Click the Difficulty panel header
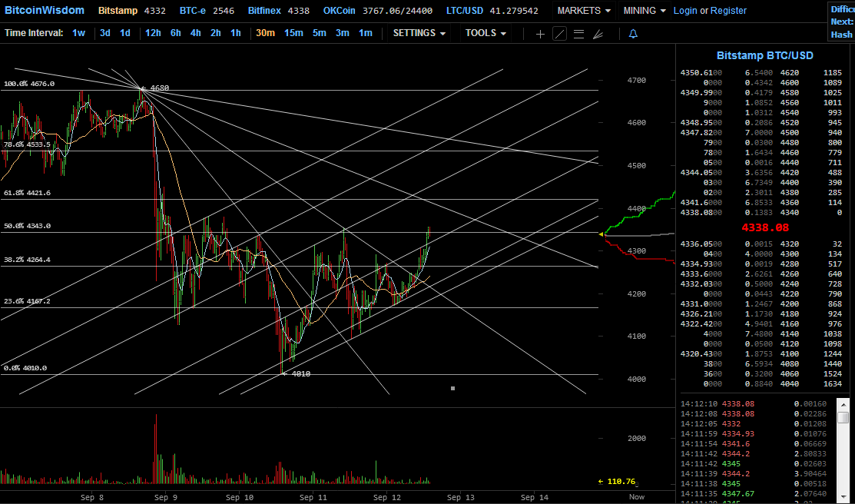855x504 pixels. pyautogui.click(x=843, y=8)
